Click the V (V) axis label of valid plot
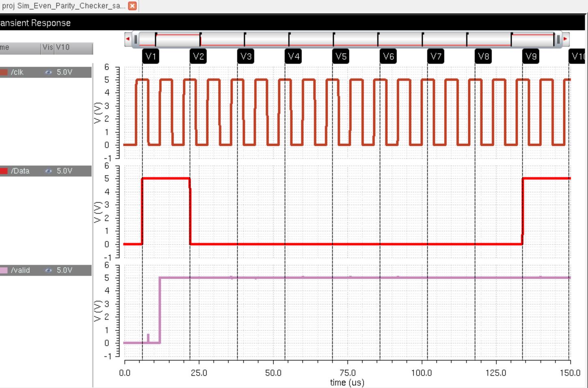Image resolution: width=588 pixels, height=388 pixels. click(97, 311)
